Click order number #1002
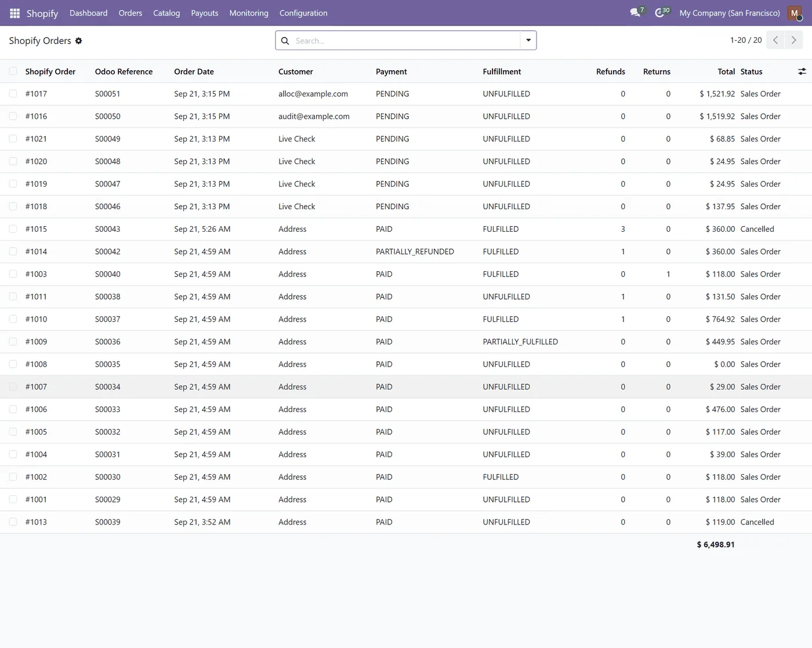The width and height of the screenshot is (812, 648). tap(36, 477)
